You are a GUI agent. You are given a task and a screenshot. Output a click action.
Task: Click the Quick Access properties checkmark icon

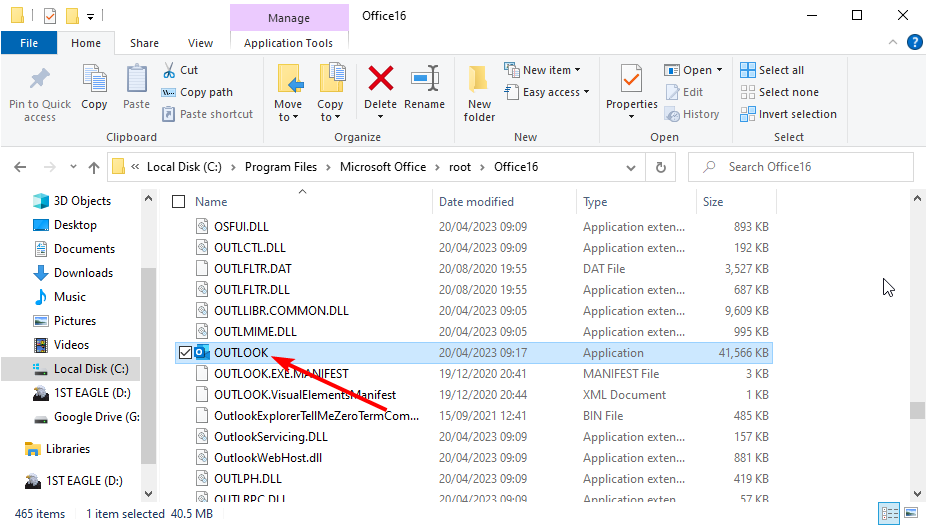[50, 15]
